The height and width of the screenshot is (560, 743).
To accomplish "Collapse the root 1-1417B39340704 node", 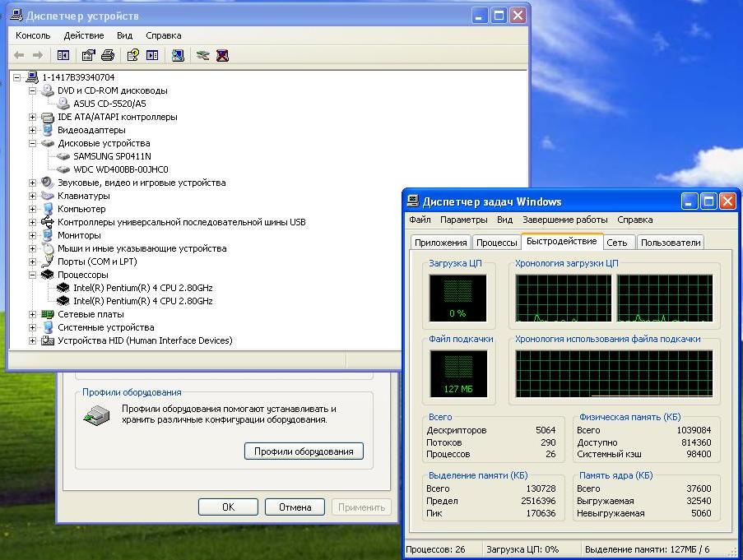I will click(17, 77).
